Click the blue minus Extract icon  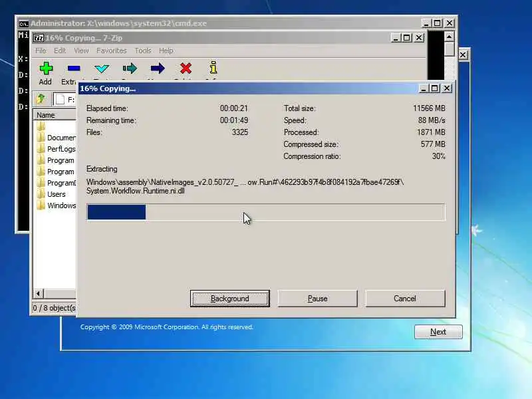[74, 68]
